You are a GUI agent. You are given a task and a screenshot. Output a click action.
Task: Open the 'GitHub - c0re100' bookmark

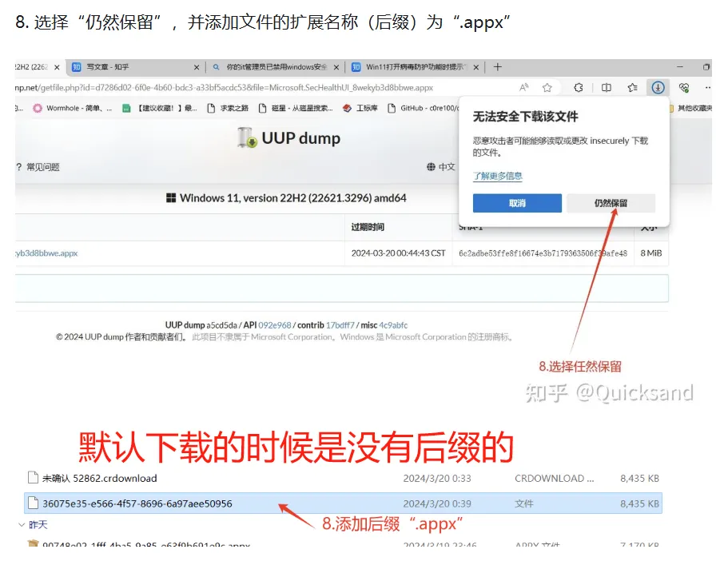pyautogui.click(x=423, y=108)
